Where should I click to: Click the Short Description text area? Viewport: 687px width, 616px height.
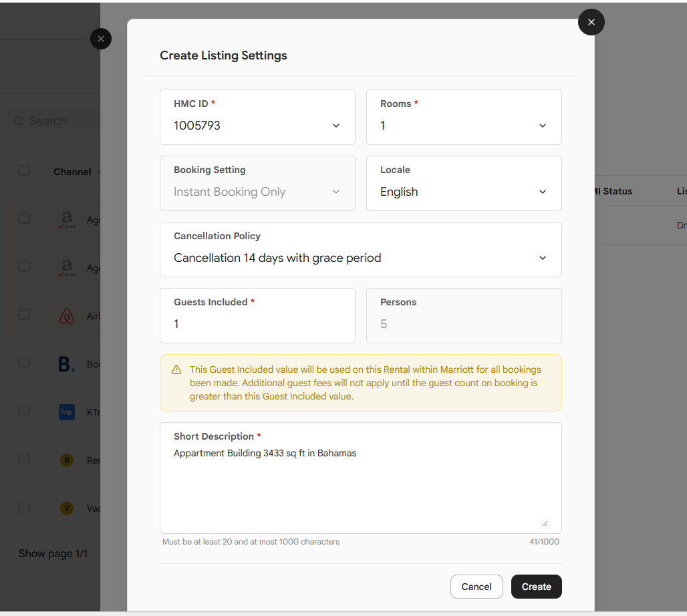click(x=361, y=478)
